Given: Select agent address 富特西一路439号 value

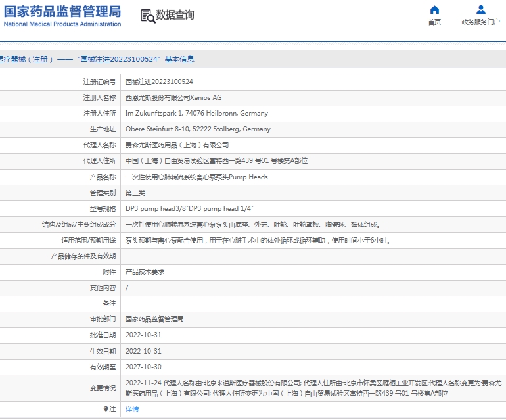Looking at the screenshot, I should 217,161.
